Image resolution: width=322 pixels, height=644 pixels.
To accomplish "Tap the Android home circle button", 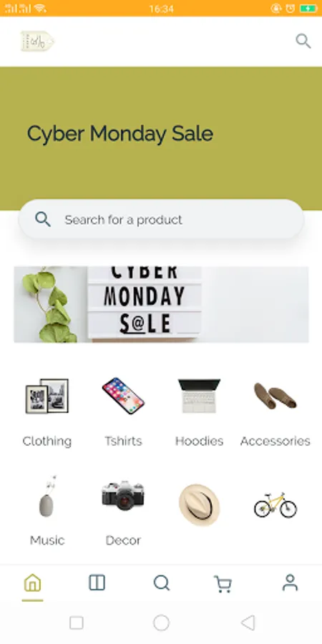I will coord(161,623).
